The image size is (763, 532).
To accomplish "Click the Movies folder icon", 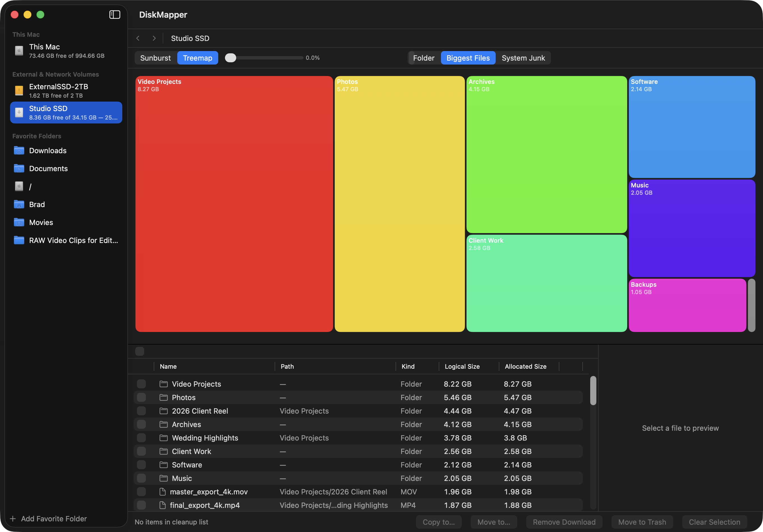I will [x=19, y=223].
